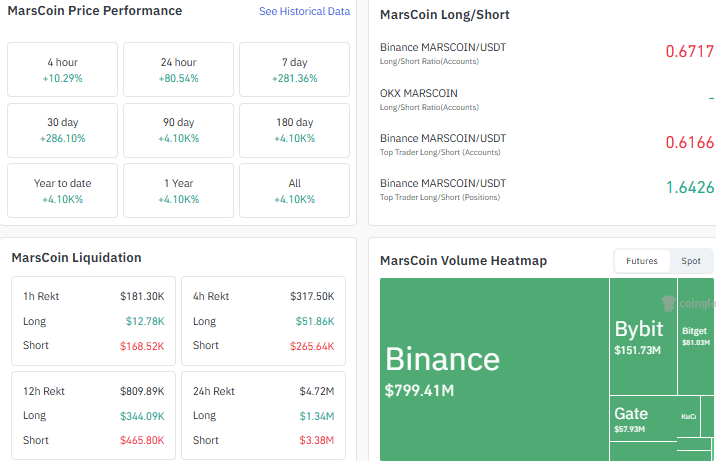Click the 24h short liquidation $3.38M
The width and height of the screenshot is (716, 461).
point(316,440)
